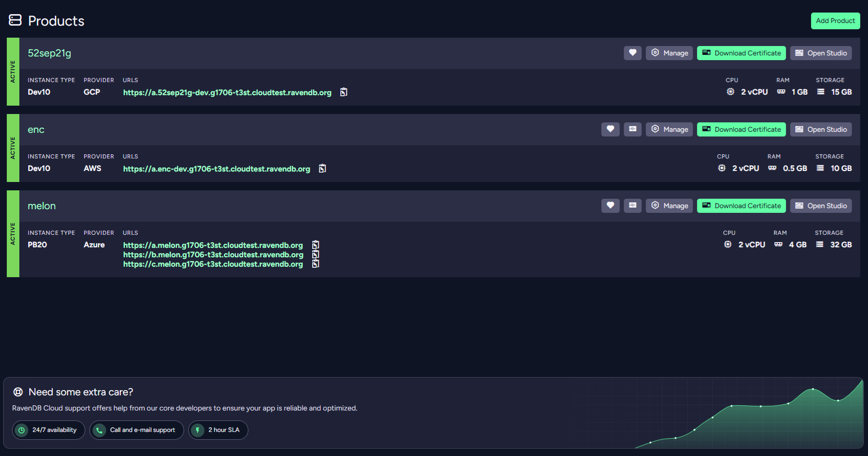Select the Call and e-mail support chip
The image size is (868, 456).
tap(136, 430)
